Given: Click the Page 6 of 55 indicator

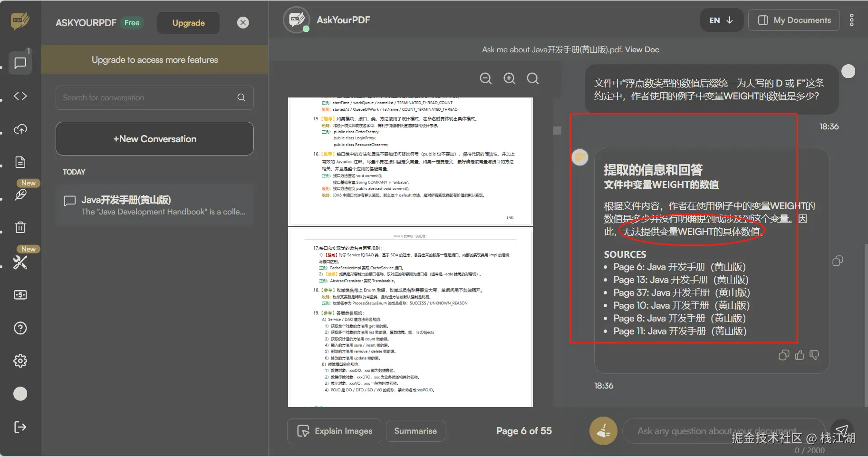Looking at the screenshot, I should click(x=524, y=431).
